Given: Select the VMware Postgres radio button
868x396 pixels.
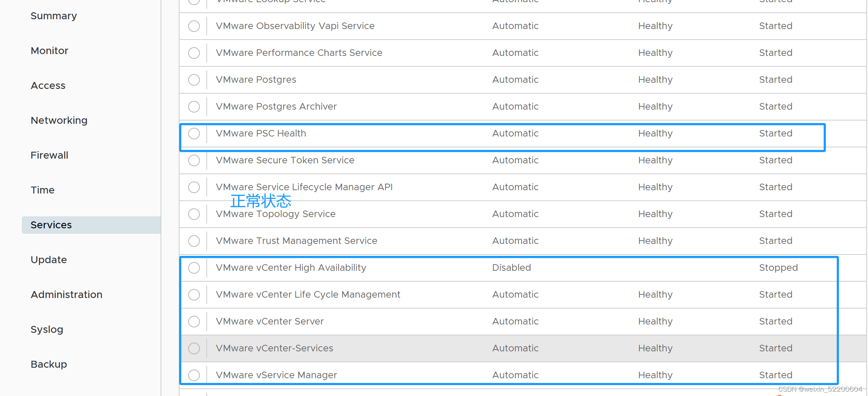Looking at the screenshot, I should point(194,80).
